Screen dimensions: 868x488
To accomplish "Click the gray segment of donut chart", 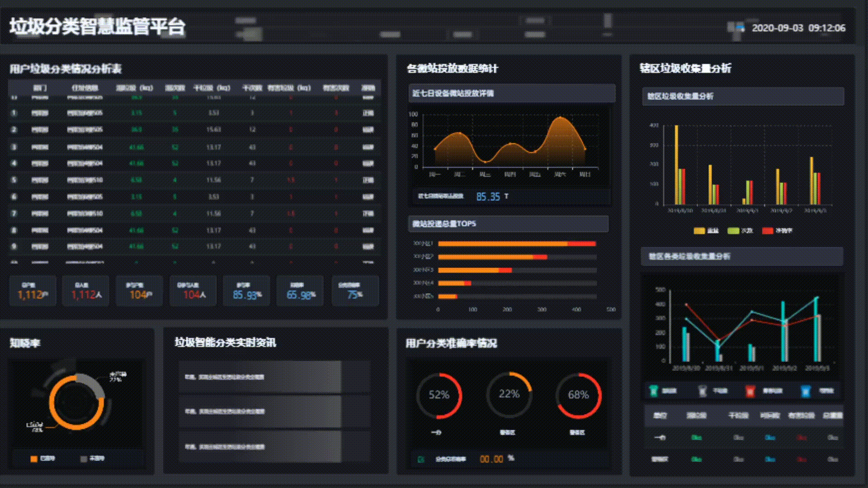I will (x=93, y=383).
